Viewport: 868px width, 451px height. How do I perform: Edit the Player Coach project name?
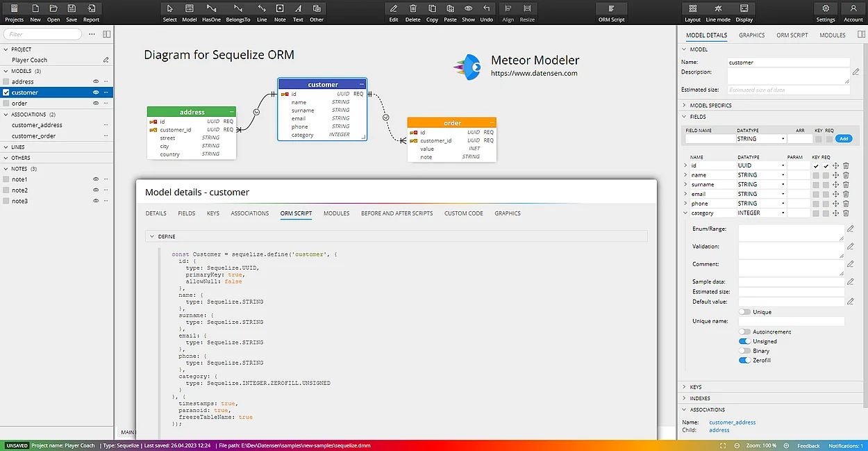point(106,60)
